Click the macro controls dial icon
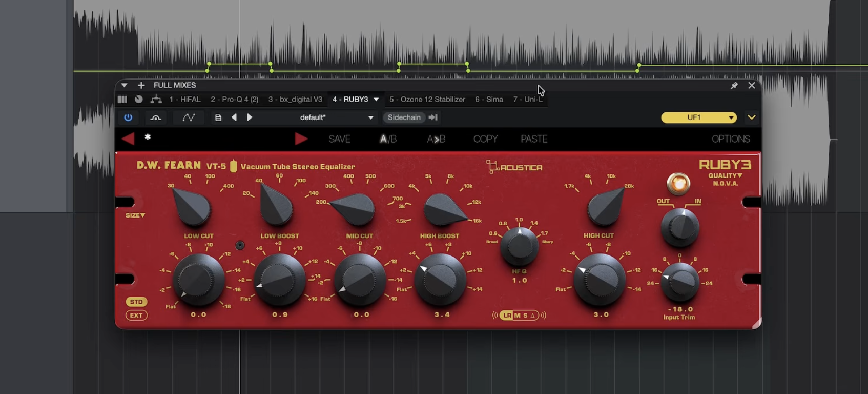 tap(139, 99)
